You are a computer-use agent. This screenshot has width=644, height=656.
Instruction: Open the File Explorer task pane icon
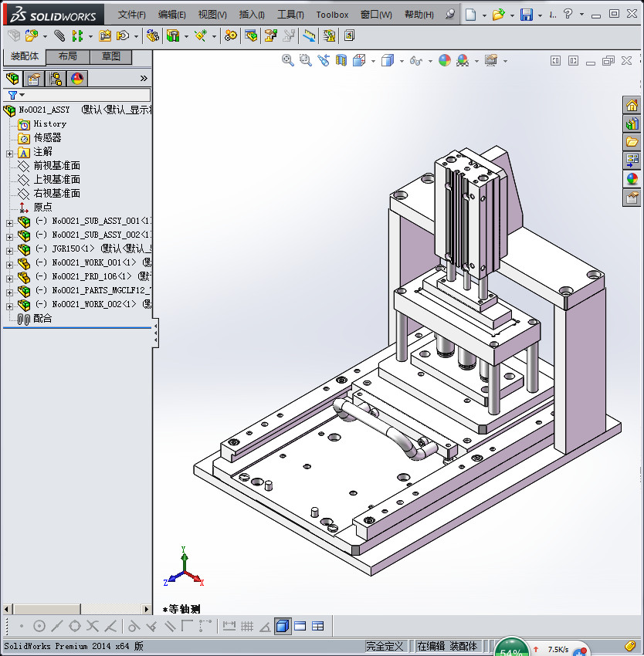point(632,142)
